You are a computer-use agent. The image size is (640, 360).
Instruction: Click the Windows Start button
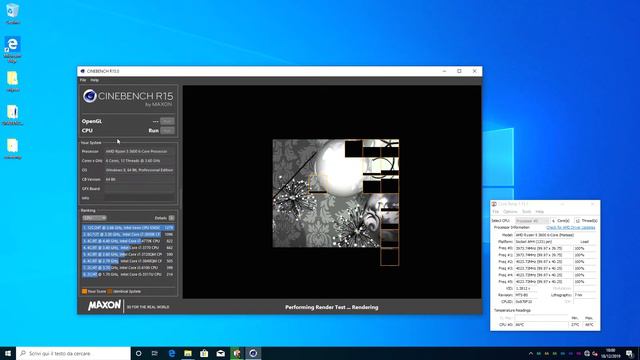click(x=8, y=353)
